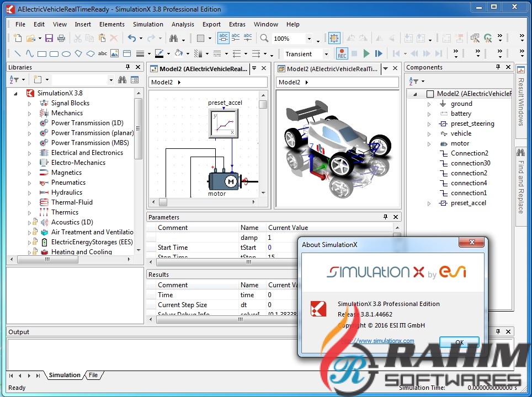Open the Insert menu
The width and height of the screenshot is (532, 397).
tap(83, 24)
